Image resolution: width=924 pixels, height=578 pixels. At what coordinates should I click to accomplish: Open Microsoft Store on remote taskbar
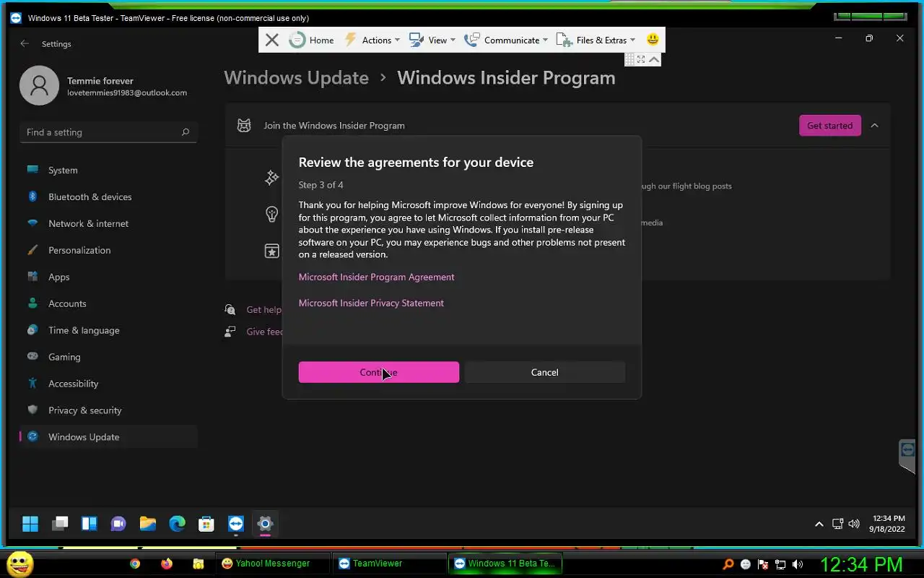(206, 524)
